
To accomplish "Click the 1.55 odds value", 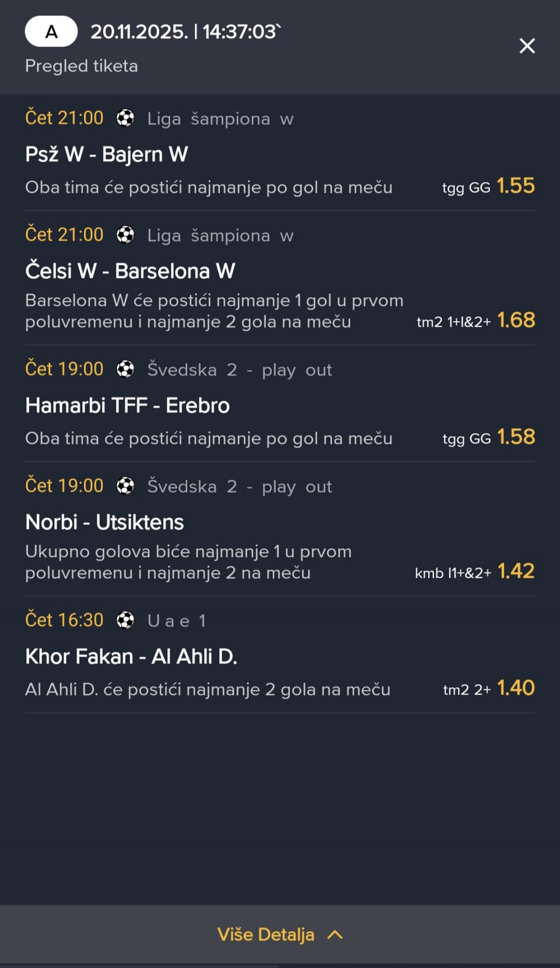I will coord(516,186).
